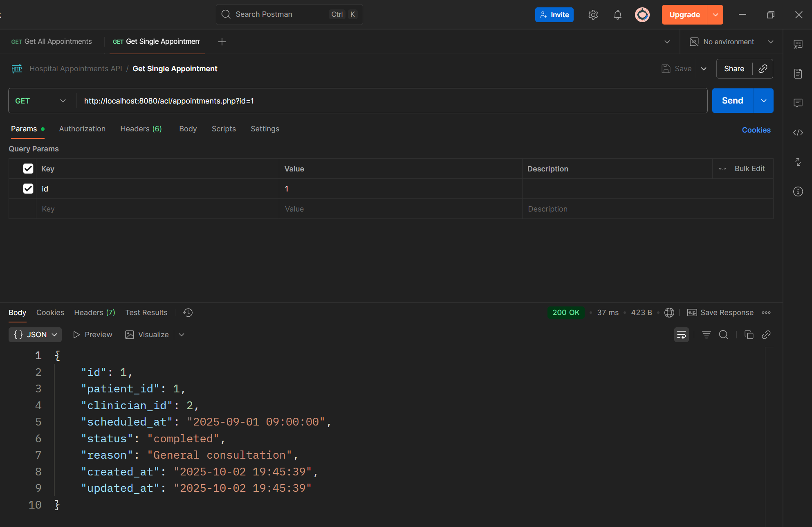Switch to the Authorization tab

point(82,129)
